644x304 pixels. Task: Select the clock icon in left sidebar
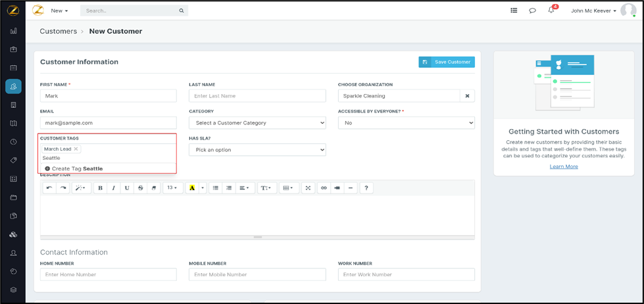click(13, 142)
